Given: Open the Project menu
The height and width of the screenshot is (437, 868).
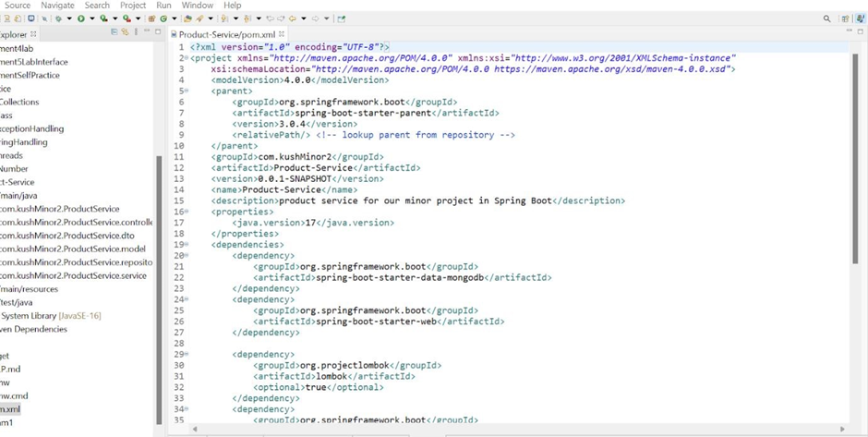Looking at the screenshot, I should click(x=133, y=6).
